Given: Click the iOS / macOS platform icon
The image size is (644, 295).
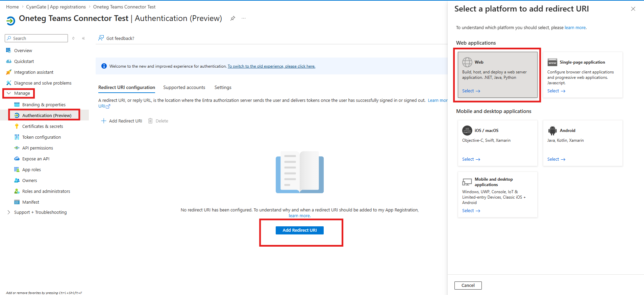Looking at the screenshot, I should (x=467, y=131).
